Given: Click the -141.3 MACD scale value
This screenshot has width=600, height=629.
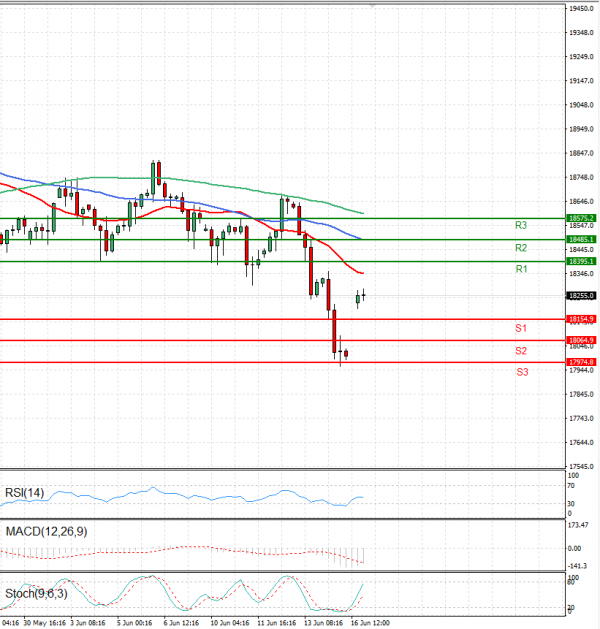Looking at the screenshot, I should 578,566.
